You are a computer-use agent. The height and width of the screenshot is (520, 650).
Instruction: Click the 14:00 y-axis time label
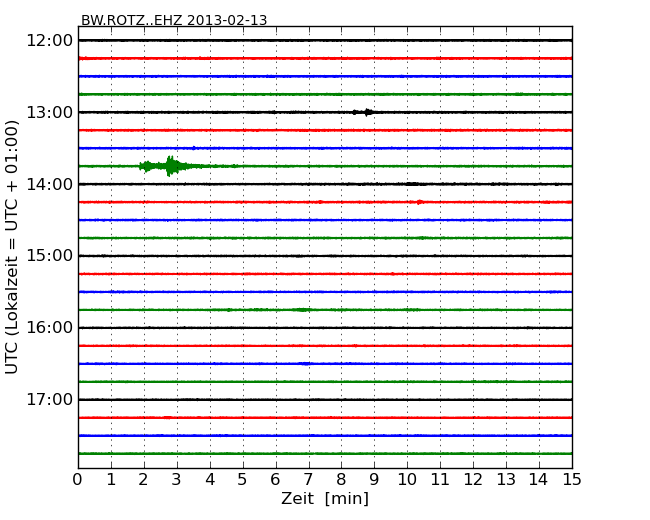coord(49,184)
